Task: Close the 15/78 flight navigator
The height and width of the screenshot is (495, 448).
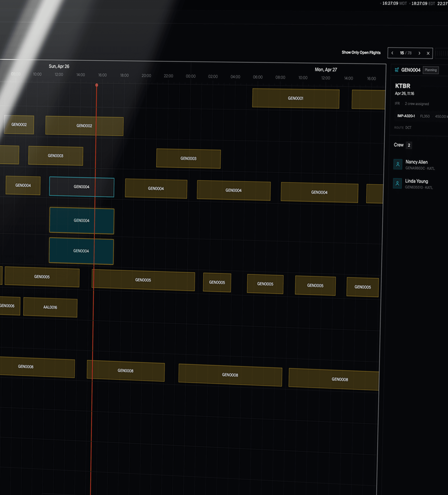Action: (428, 53)
